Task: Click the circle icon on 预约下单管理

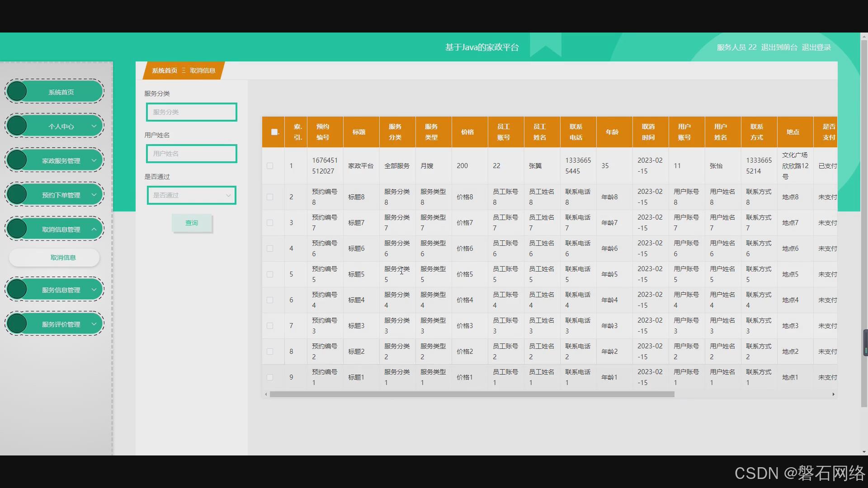Action: pos(17,194)
